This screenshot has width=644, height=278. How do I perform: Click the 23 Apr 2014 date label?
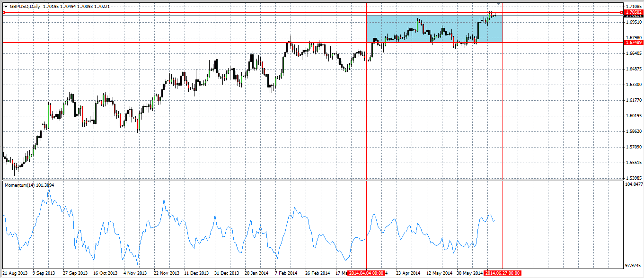[x=408, y=273]
